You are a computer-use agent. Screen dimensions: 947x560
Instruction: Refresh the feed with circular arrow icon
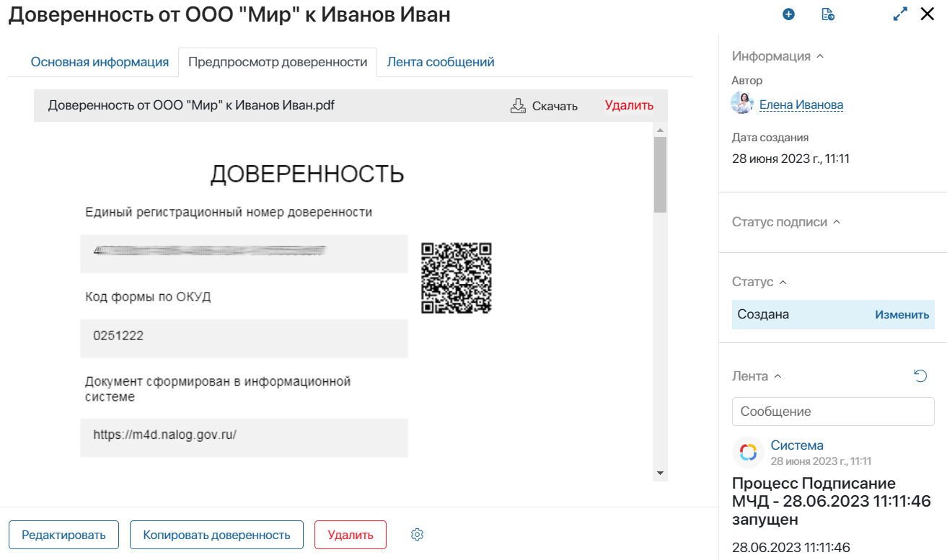(920, 375)
